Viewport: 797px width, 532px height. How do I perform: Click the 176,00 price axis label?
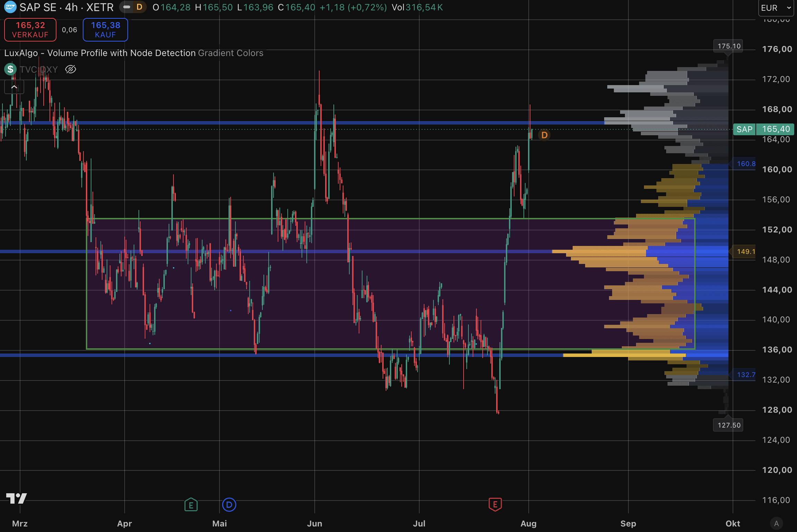pyautogui.click(x=777, y=49)
